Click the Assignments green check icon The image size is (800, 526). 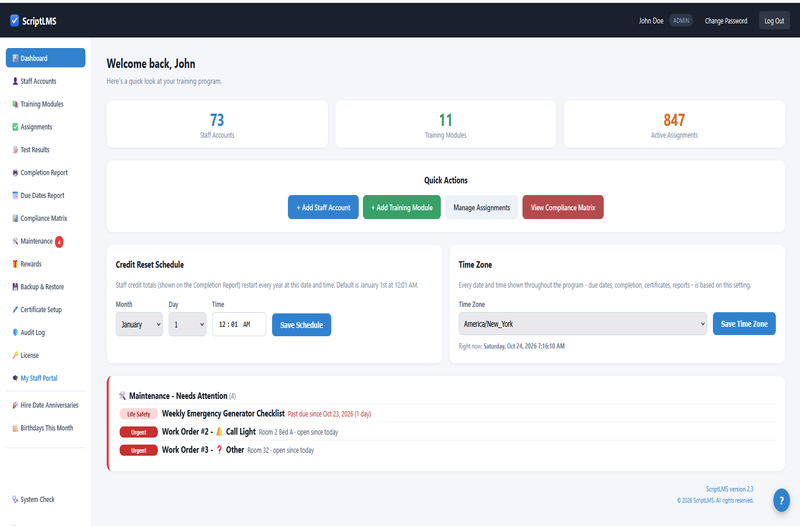tap(15, 127)
